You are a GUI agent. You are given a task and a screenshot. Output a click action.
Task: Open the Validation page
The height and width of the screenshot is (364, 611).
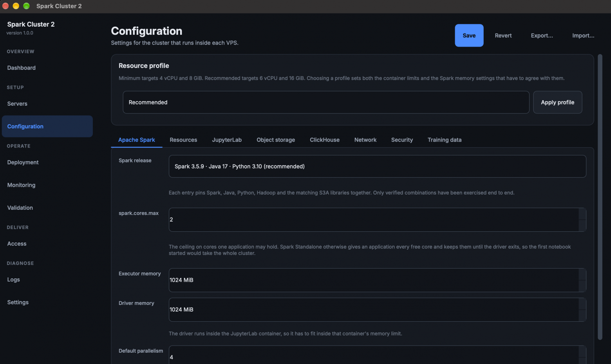[47, 208]
